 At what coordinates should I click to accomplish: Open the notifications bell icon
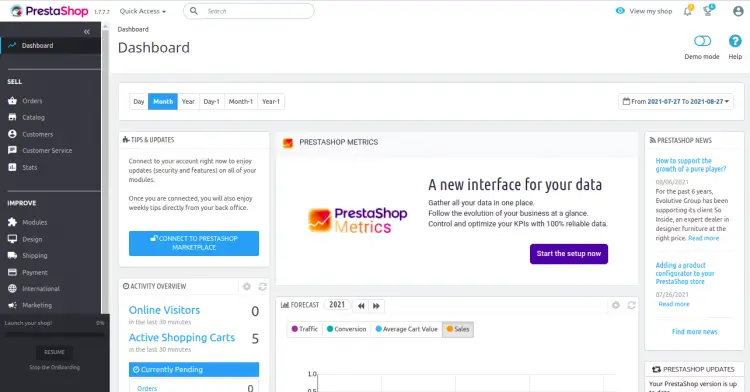(x=687, y=11)
